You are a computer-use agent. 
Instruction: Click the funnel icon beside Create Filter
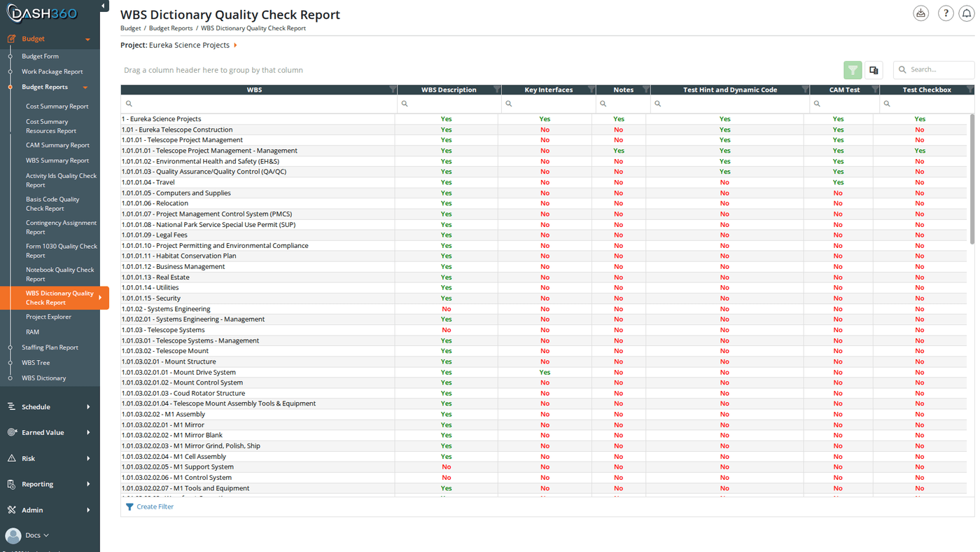coord(129,506)
